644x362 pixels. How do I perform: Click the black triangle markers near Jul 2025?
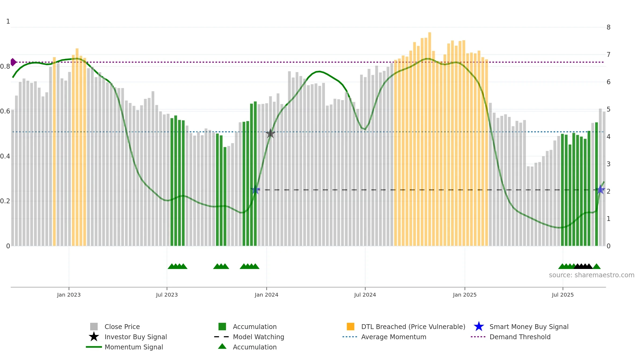(583, 266)
